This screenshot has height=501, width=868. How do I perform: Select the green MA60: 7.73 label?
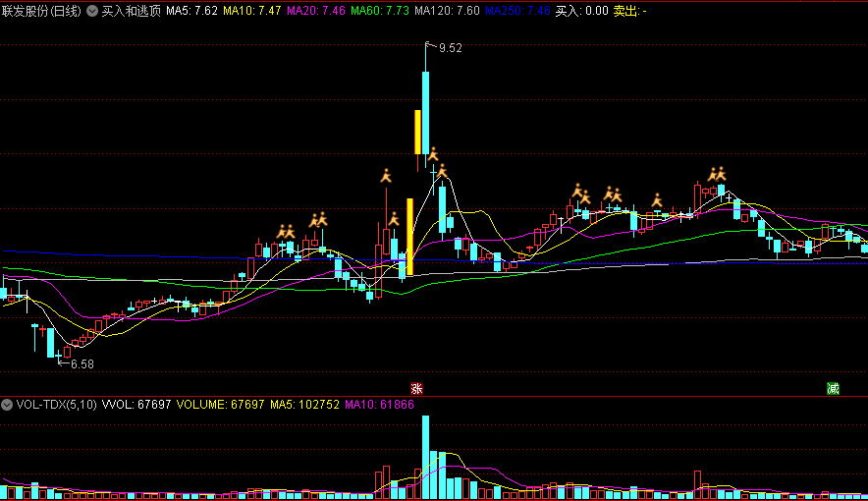tap(380, 11)
